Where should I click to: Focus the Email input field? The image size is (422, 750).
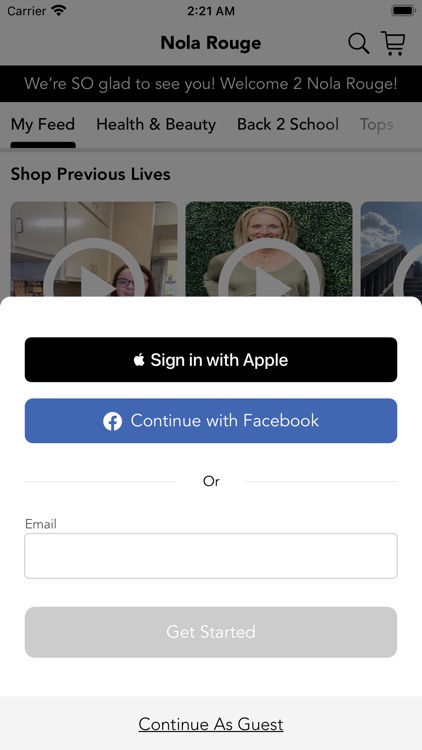pyautogui.click(x=211, y=556)
